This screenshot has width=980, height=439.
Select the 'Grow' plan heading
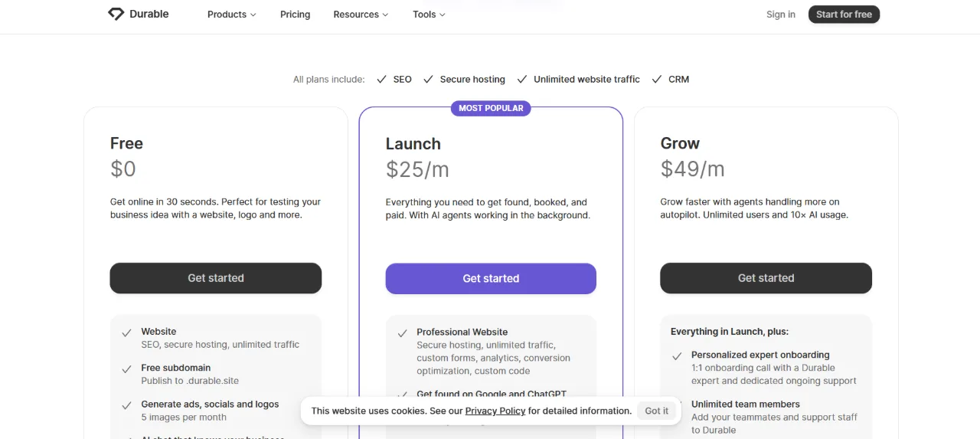click(x=680, y=143)
